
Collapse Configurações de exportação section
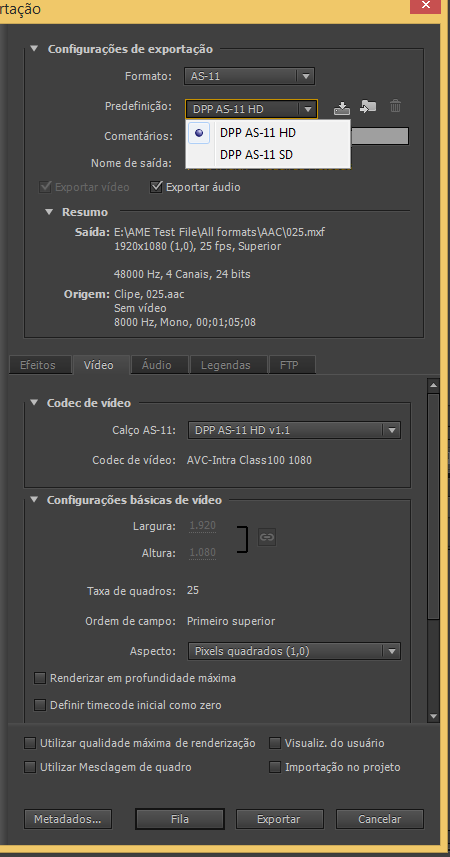[34, 49]
